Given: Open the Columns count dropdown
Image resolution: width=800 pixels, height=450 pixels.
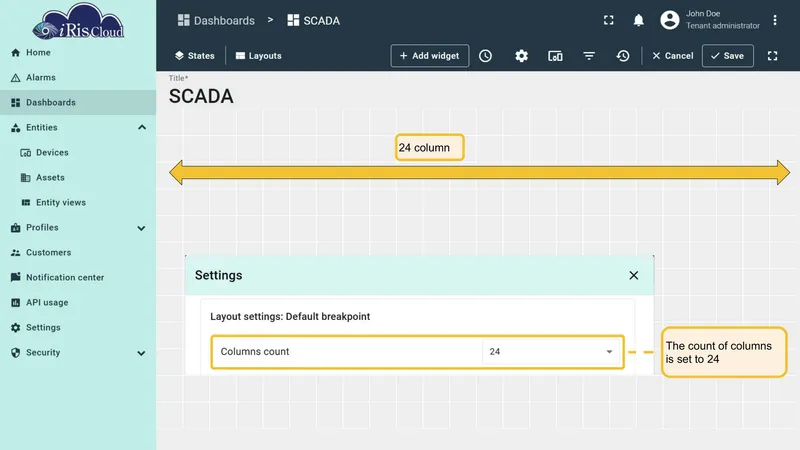Looking at the screenshot, I should [x=551, y=352].
